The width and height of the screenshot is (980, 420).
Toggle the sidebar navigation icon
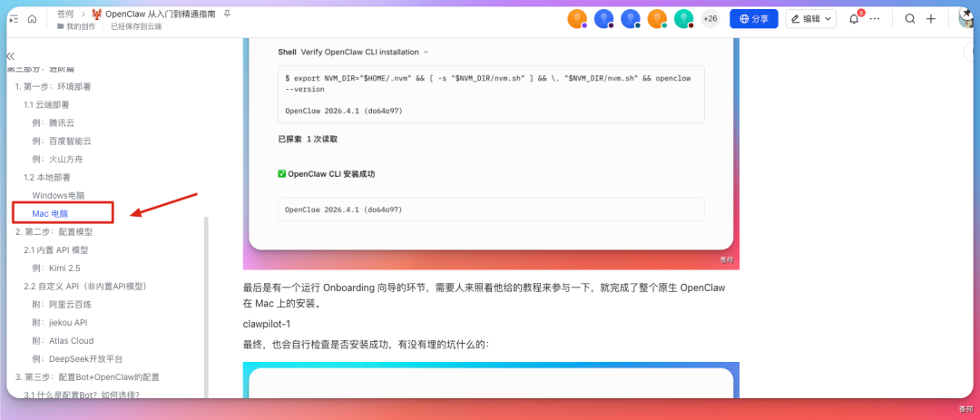click(x=14, y=19)
